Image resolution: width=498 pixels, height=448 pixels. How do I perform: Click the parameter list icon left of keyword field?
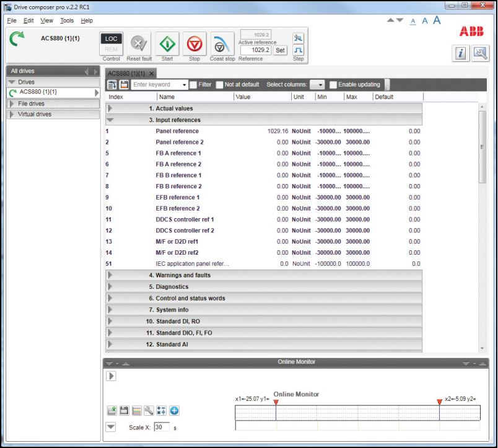(x=112, y=84)
